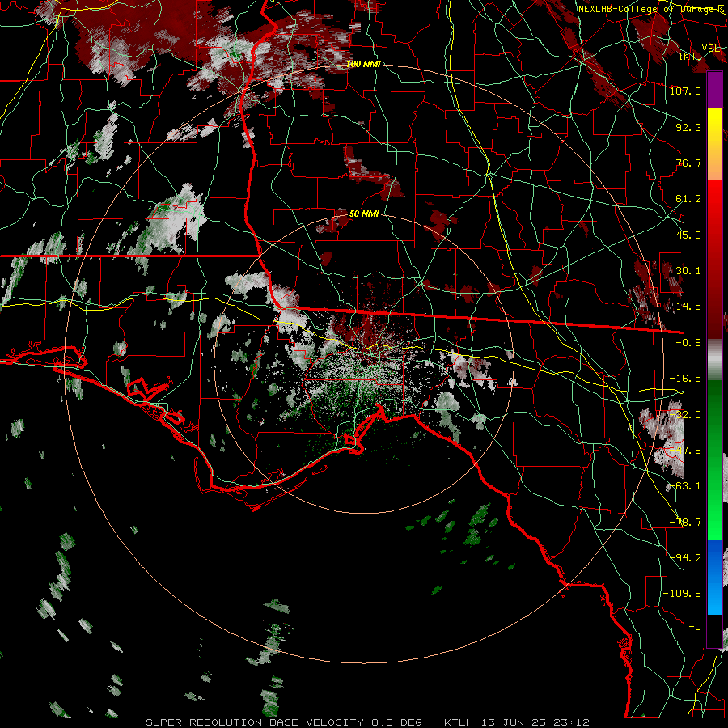The image size is (728, 728).
Task: Click the -78.7 velocity scale value
Action: [x=685, y=523]
